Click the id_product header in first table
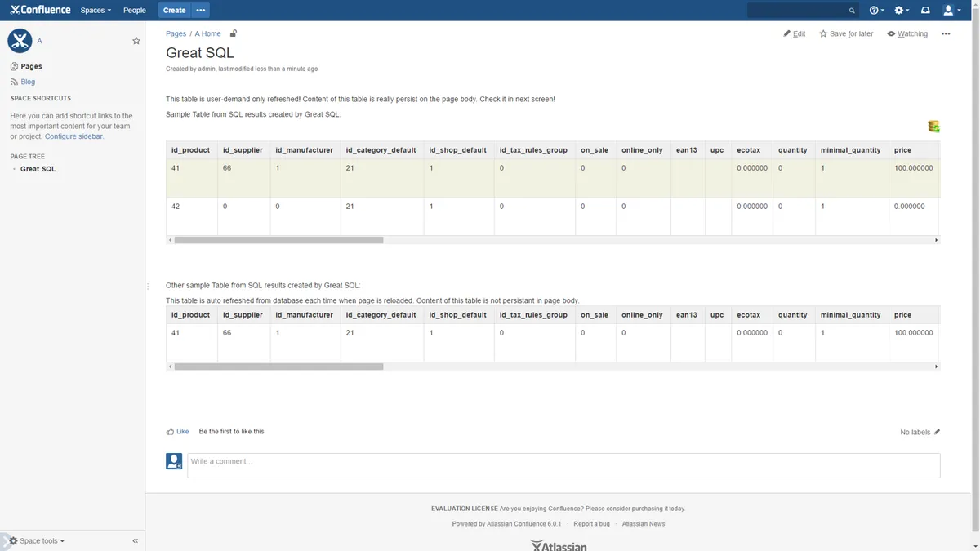 [190, 150]
